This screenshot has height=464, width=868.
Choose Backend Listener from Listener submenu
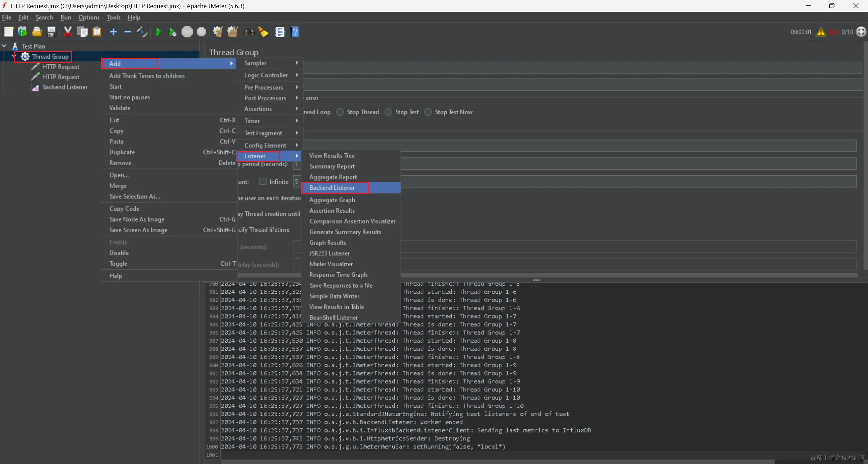332,188
